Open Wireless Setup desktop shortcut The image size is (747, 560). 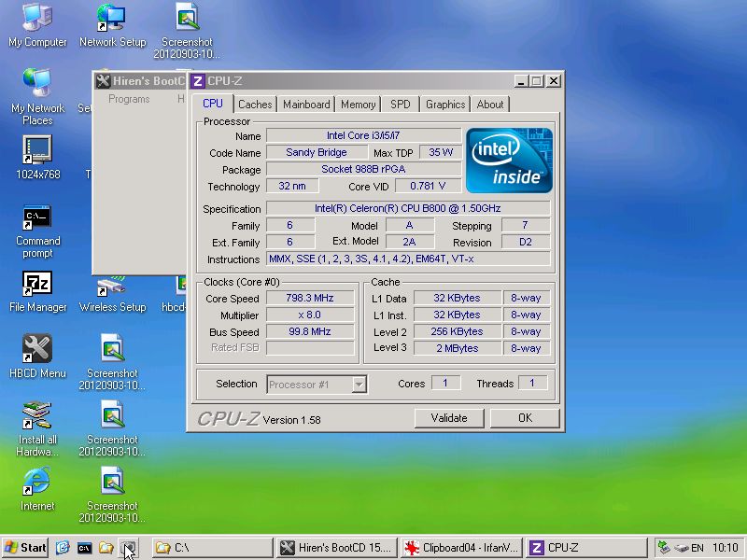tap(112, 296)
